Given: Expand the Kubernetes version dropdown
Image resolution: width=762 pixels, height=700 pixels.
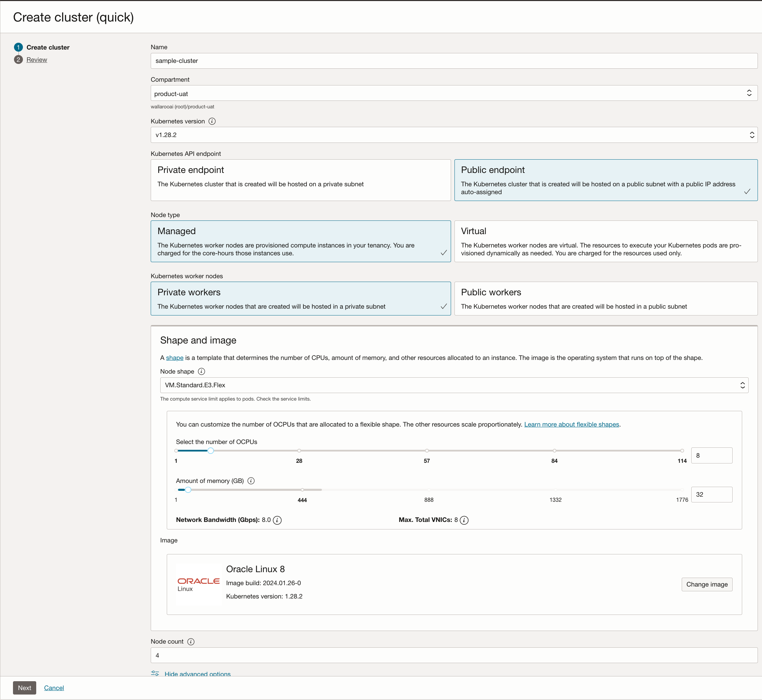Looking at the screenshot, I should pos(454,135).
